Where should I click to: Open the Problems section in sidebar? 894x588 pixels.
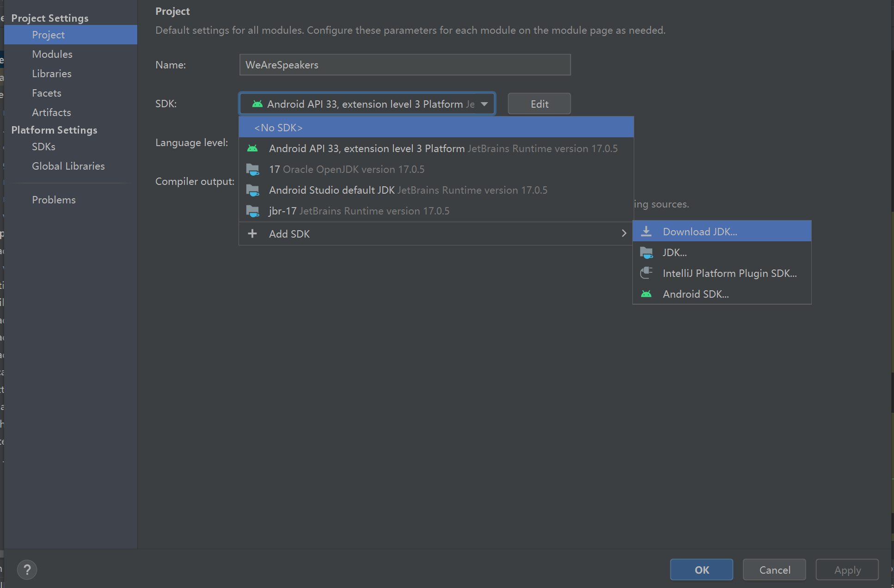point(54,200)
